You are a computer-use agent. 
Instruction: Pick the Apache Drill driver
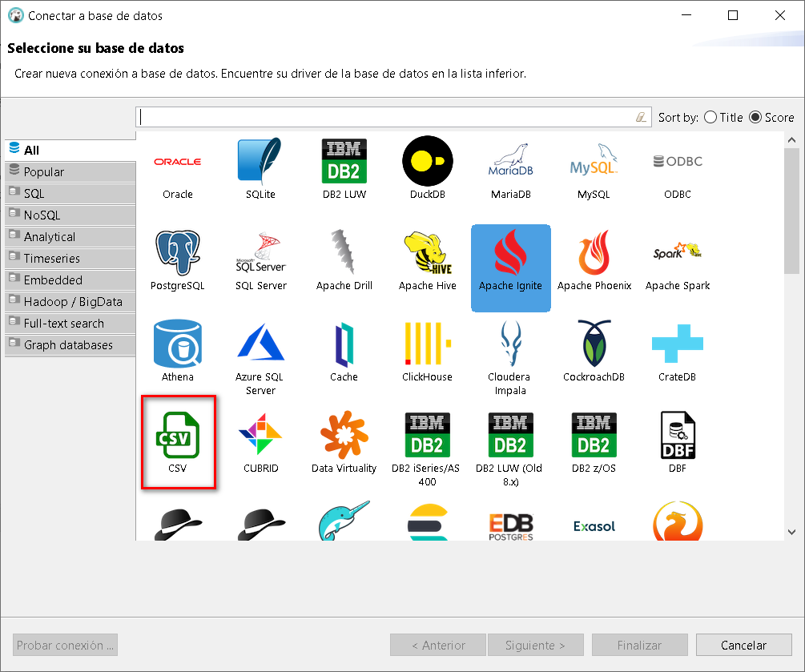[x=344, y=261]
